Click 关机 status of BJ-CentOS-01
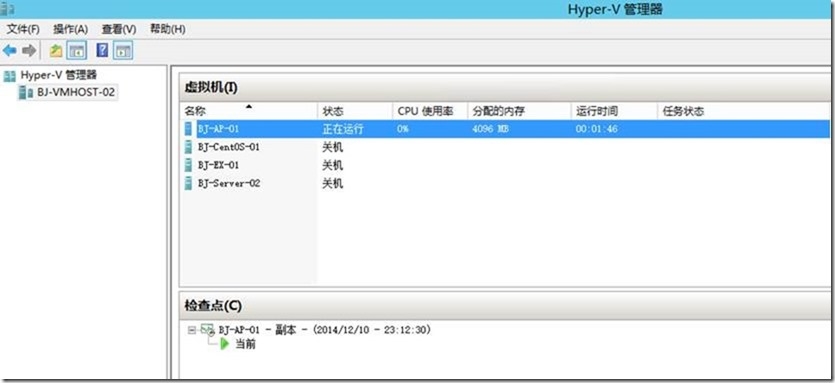Screen dimensions: 835x383 [x=333, y=147]
